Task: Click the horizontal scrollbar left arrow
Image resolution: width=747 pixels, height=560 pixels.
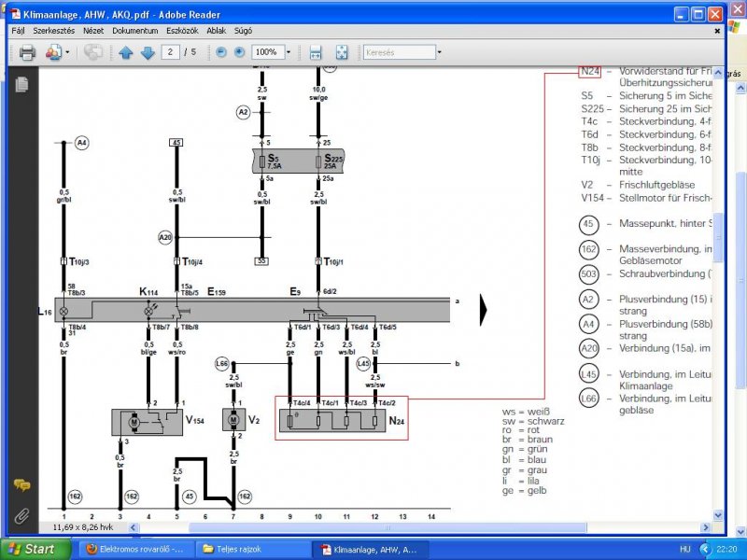Action: point(134,527)
